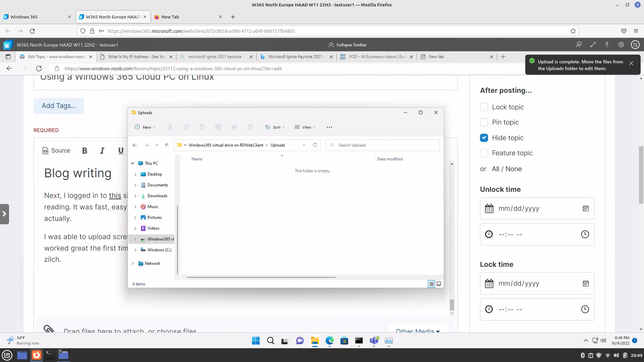Collapse the This PC tree node
644x362 pixels.
[133, 163]
